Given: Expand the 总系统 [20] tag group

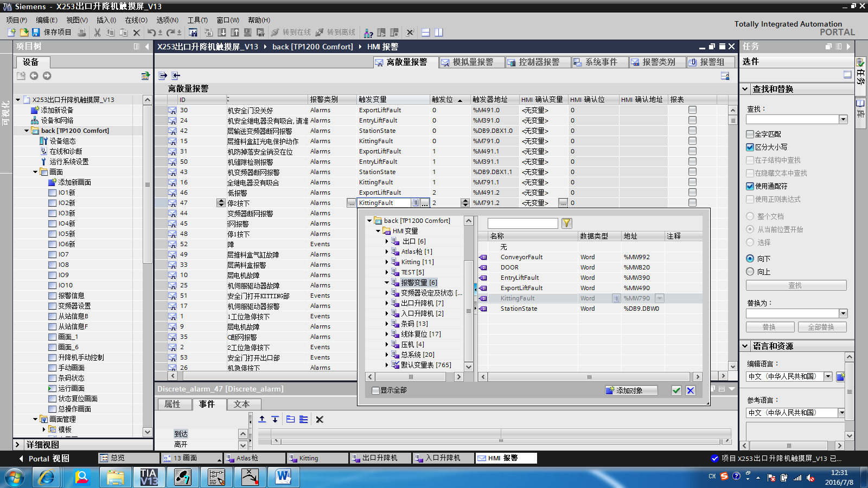Looking at the screenshot, I should click(x=387, y=355).
